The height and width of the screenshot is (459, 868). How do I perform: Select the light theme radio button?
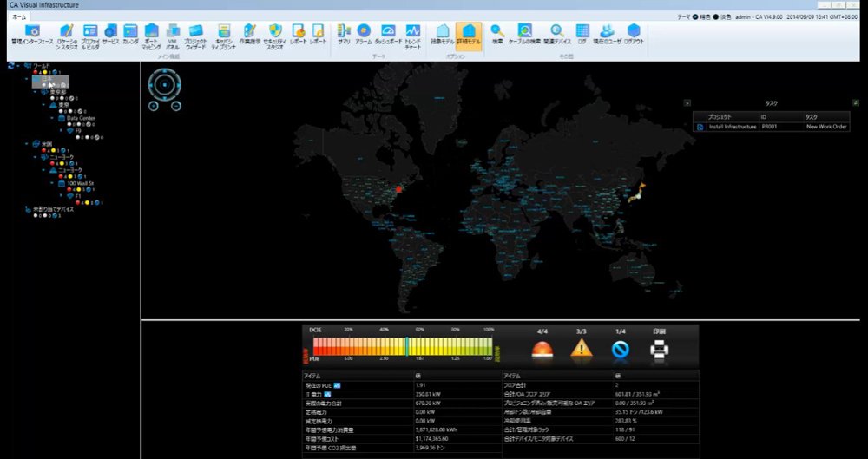coord(716,17)
